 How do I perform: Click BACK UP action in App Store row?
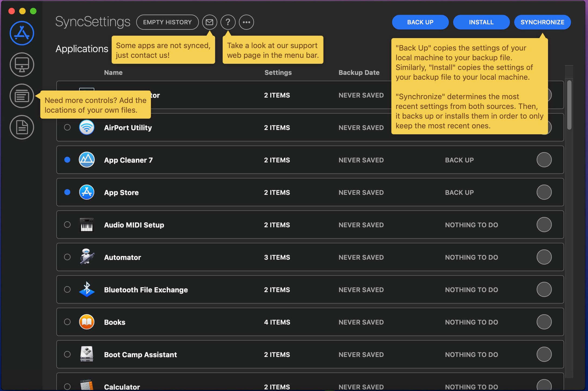459,192
